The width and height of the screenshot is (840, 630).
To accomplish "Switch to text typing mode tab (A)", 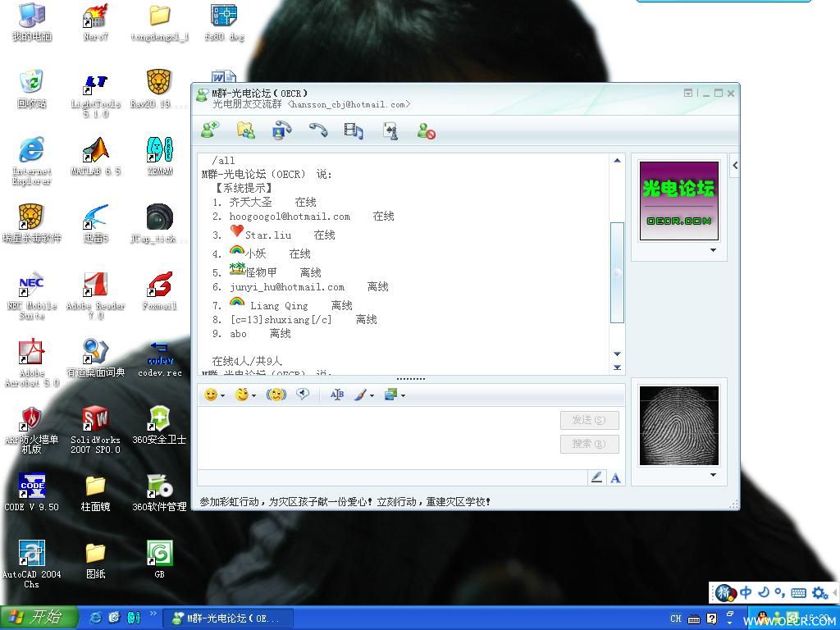I will [615, 478].
